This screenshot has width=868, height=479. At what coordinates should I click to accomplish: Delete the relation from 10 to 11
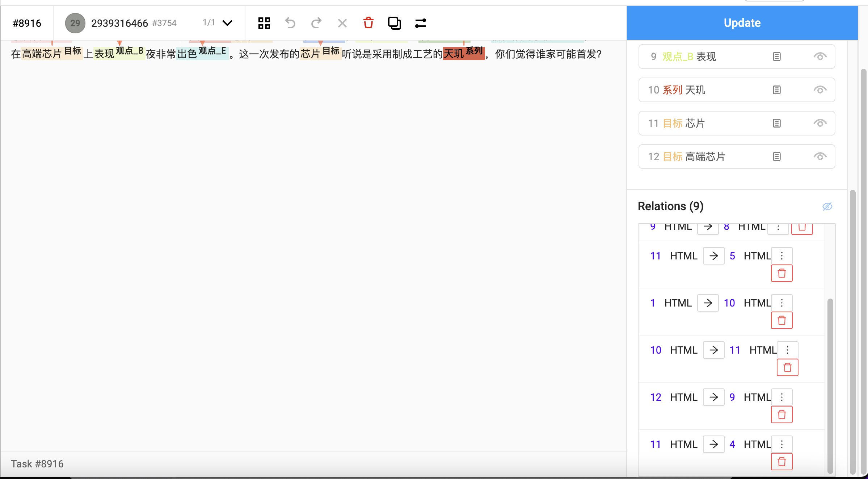pyautogui.click(x=787, y=367)
